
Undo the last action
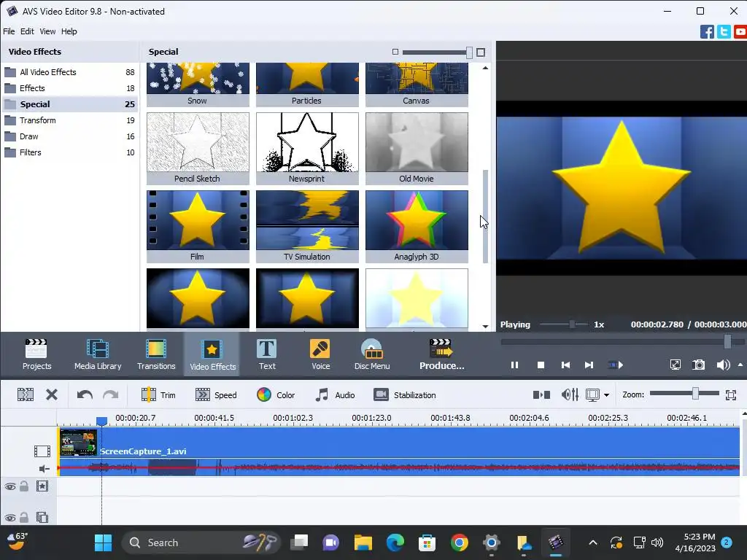(x=85, y=394)
